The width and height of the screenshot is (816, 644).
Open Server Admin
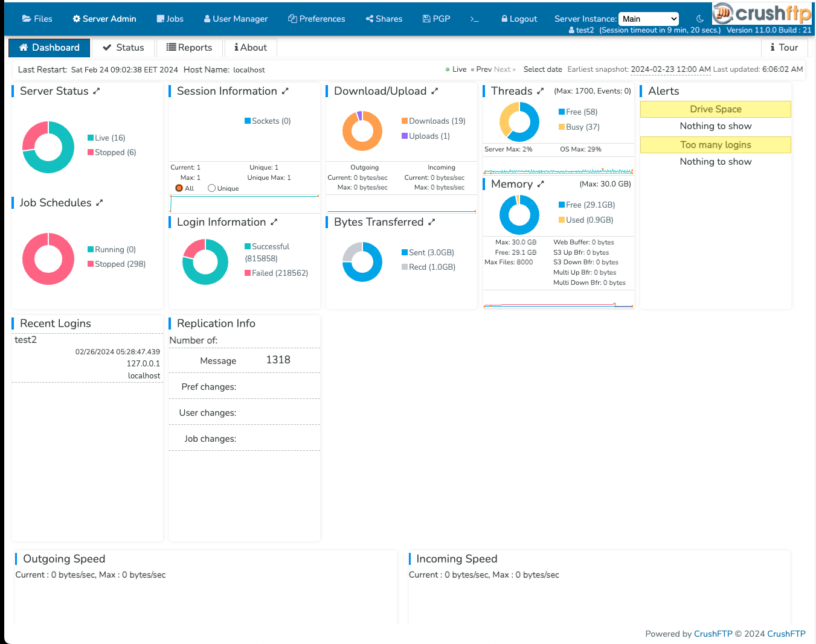104,19
